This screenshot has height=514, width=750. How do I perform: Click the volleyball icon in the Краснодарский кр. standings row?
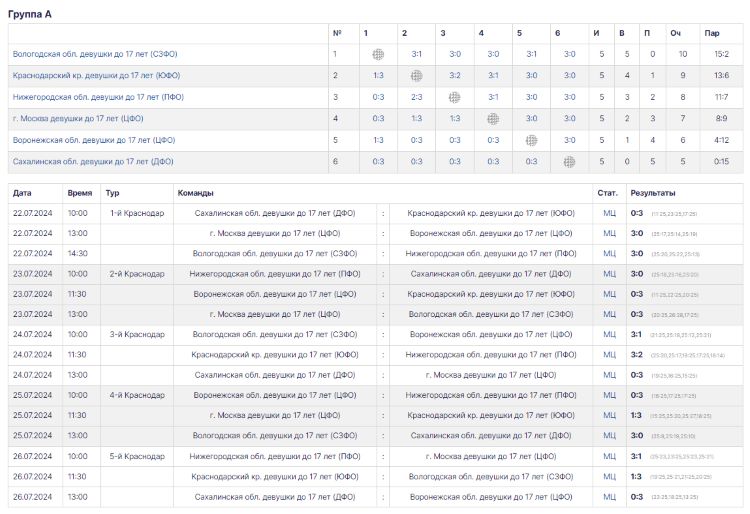click(x=416, y=76)
